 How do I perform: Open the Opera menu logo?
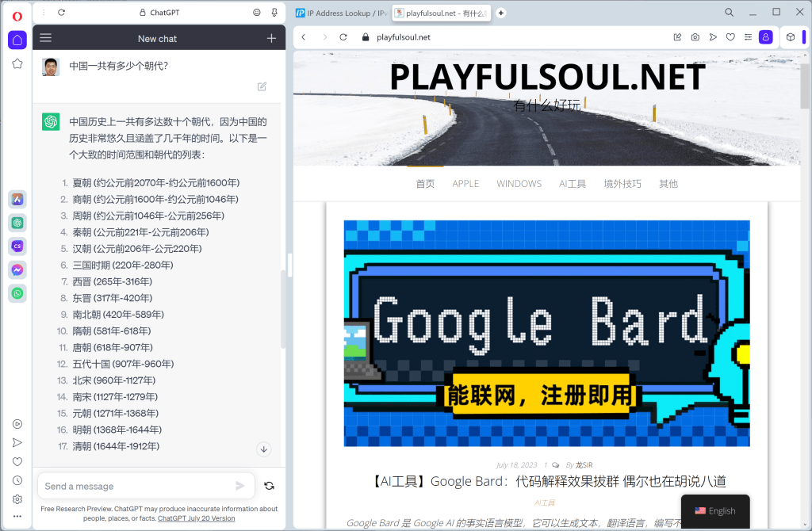pyautogui.click(x=17, y=17)
